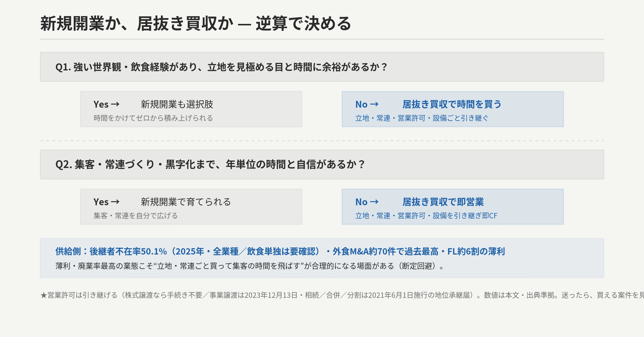The image size is (644, 337).
Task: Select the text 新規開業で育てられる
Action: pyautogui.click(x=186, y=202)
